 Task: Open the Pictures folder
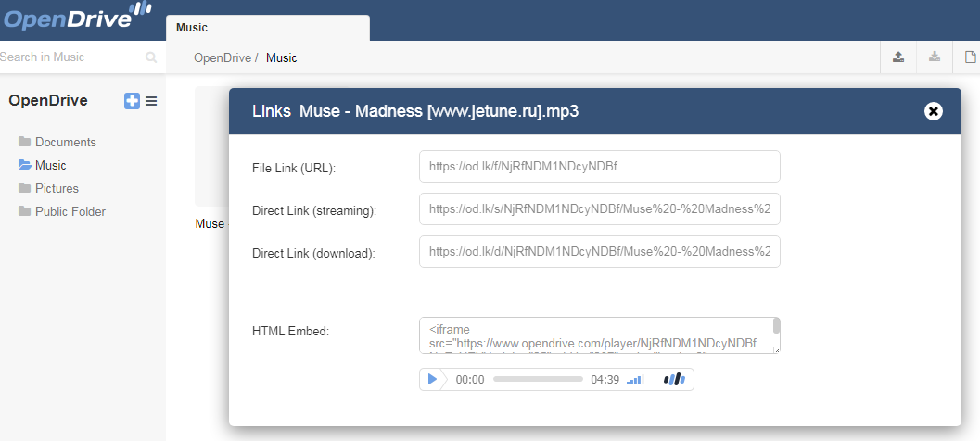pyautogui.click(x=57, y=189)
